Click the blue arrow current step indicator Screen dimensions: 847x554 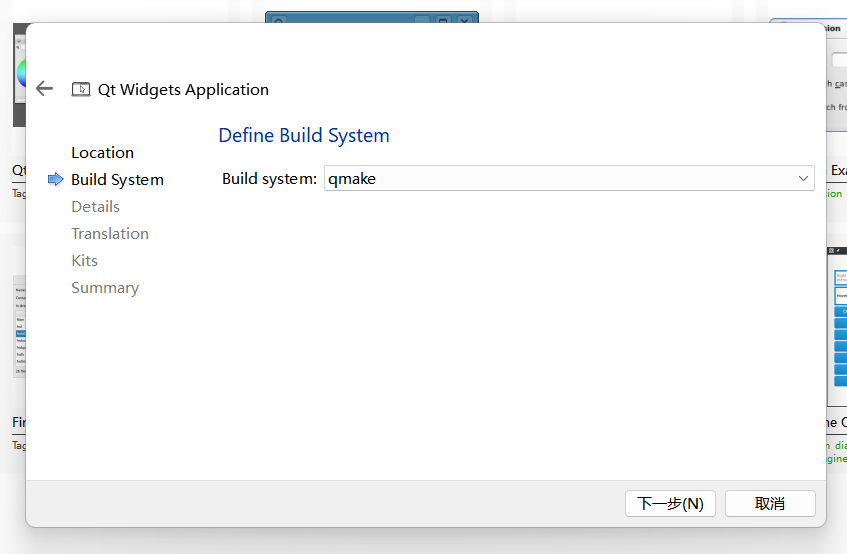(56, 179)
